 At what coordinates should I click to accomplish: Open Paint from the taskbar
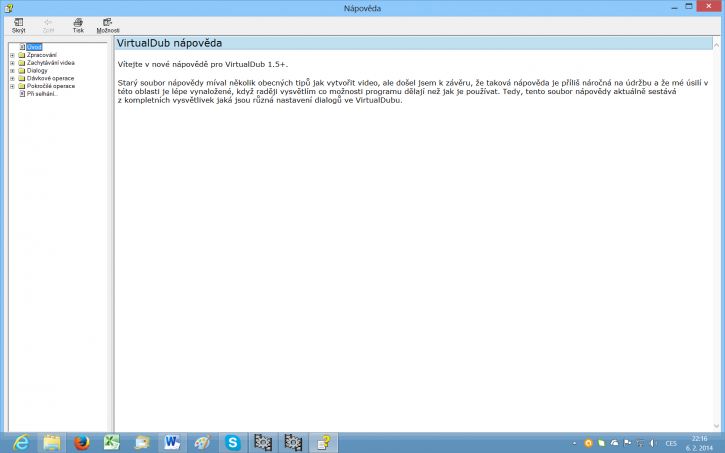pos(202,443)
